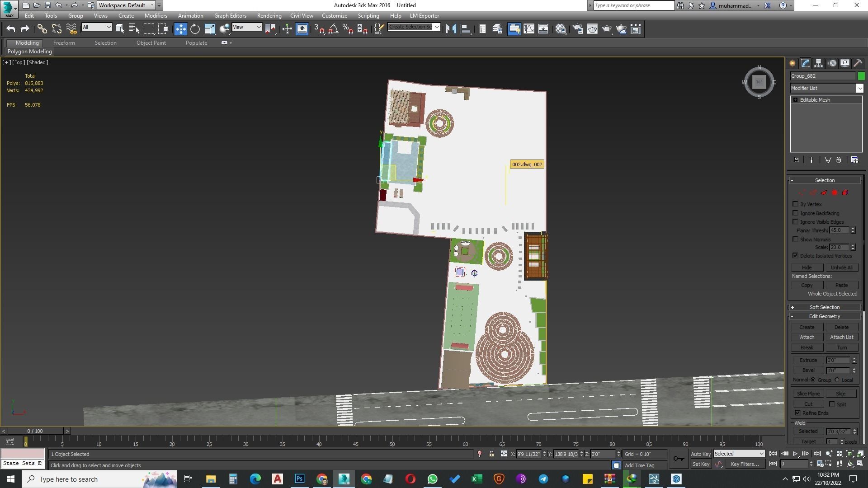Open the Hierarchy command panel tab
Viewport: 868px width, 488px height.
(818, 63)
